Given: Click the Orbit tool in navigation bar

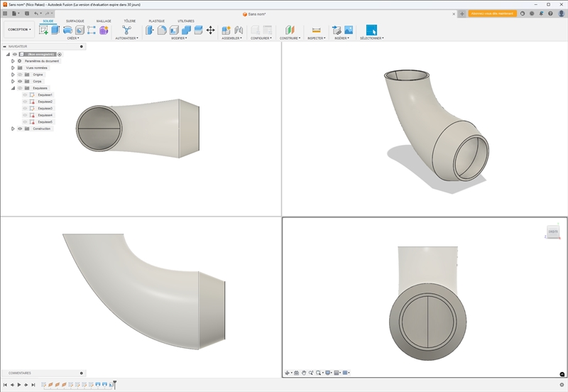Looking at the screenshot, I should [x=288, y=373].
